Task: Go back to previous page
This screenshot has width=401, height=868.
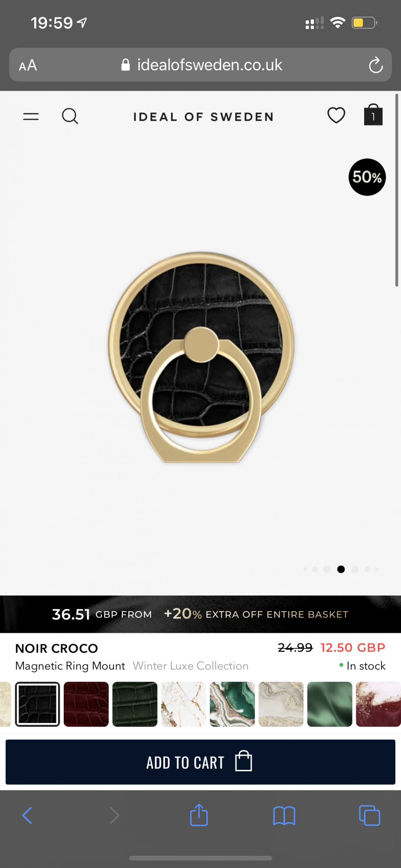Action: pos(27,815)
